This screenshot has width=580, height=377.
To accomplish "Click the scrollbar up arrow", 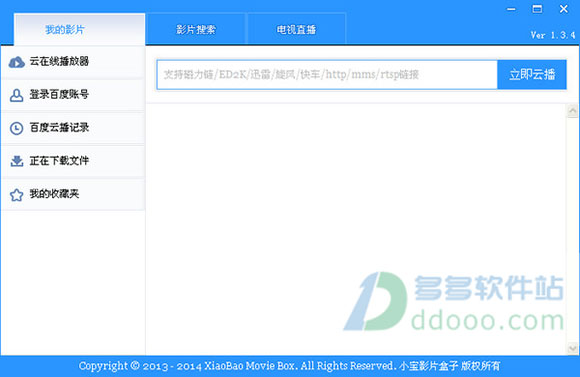I will click(573, 111).
